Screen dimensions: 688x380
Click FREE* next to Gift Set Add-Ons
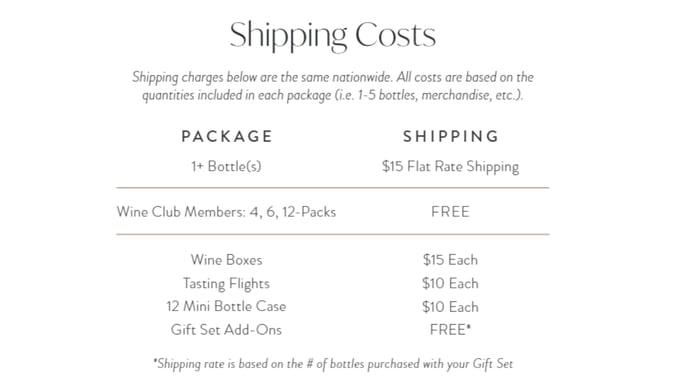click(x=450, y=330)
